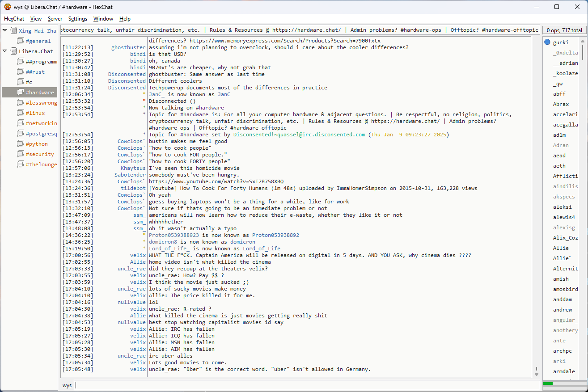The image size is (588, 392).
Task: Select the #linux channel in tree
Action: point(35,113)
